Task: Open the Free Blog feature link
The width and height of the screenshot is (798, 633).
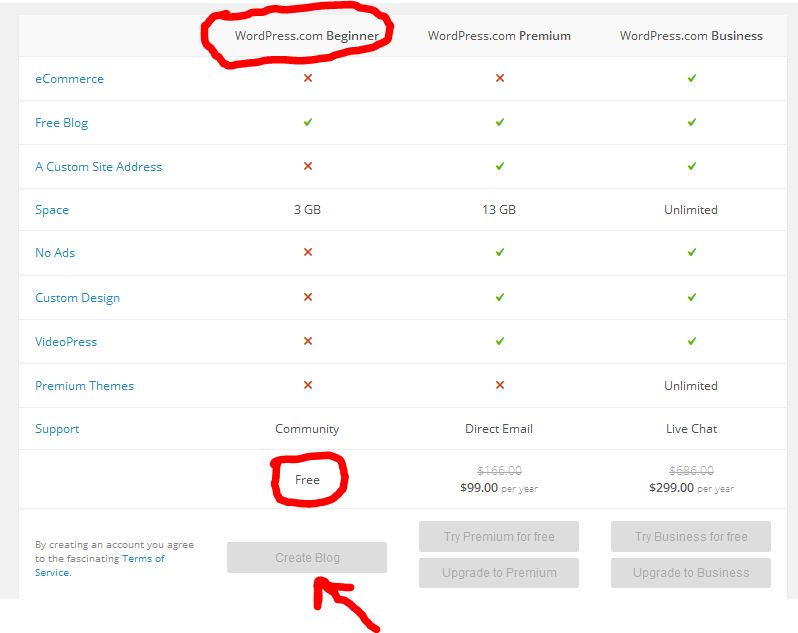Action: 62,123
